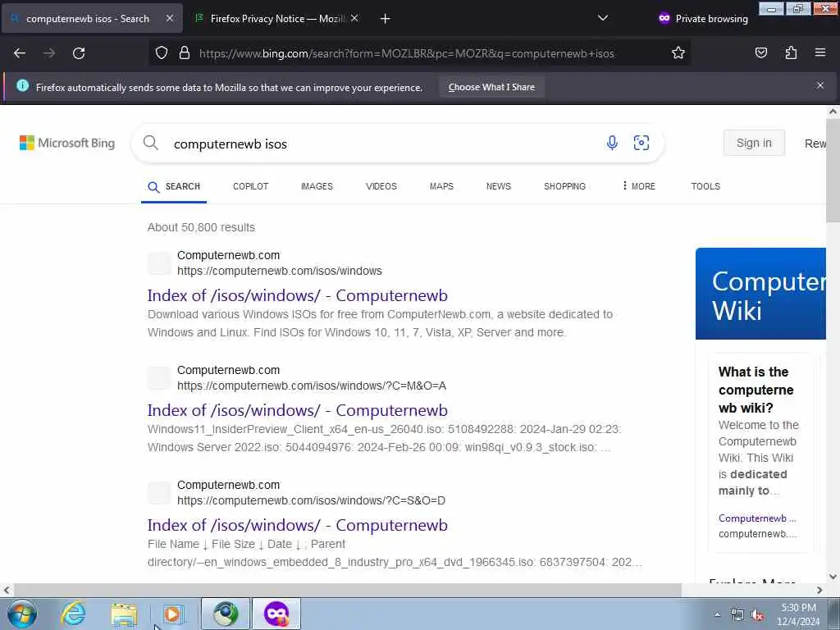
Task: Switch to the Firefox Privacy Notice tab
Action: tap(276, 19)
